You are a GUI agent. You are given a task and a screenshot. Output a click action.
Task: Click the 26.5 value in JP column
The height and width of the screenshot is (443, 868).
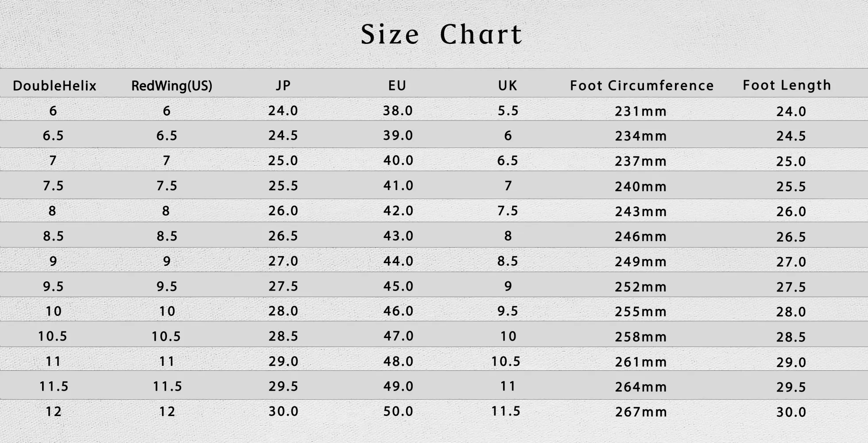(283, 236)
